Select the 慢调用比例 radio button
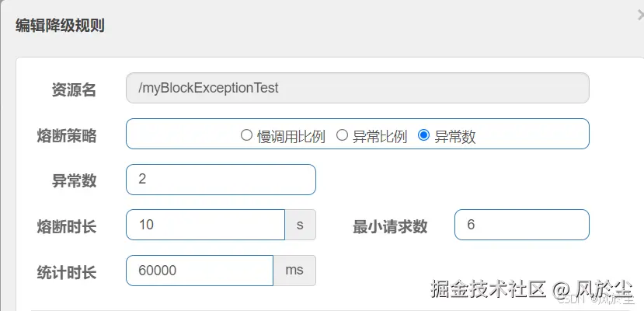The image size is (644, 311). pos(246,135)
